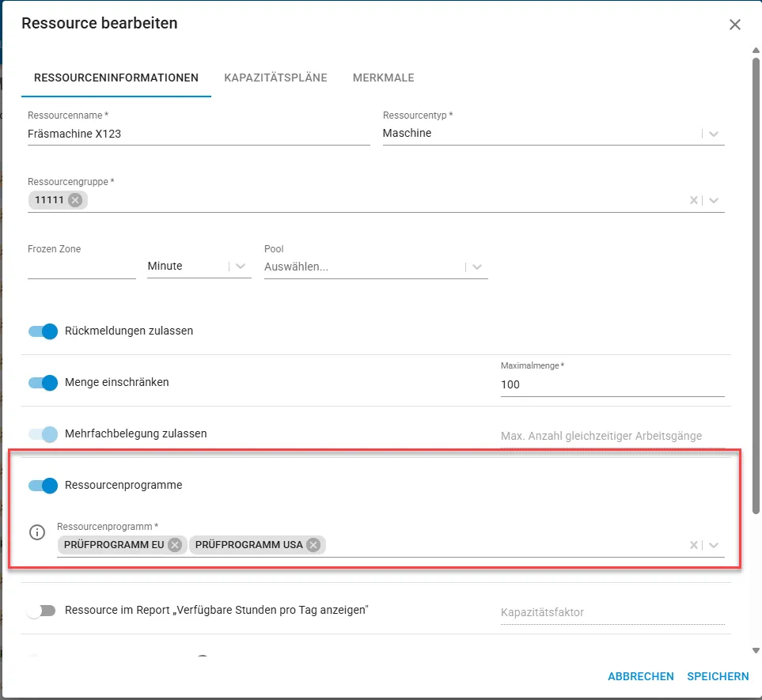Close the Ressource bearbeiten dialog
The width and height of the screenshot is (762, 700).
click(734, 25)
